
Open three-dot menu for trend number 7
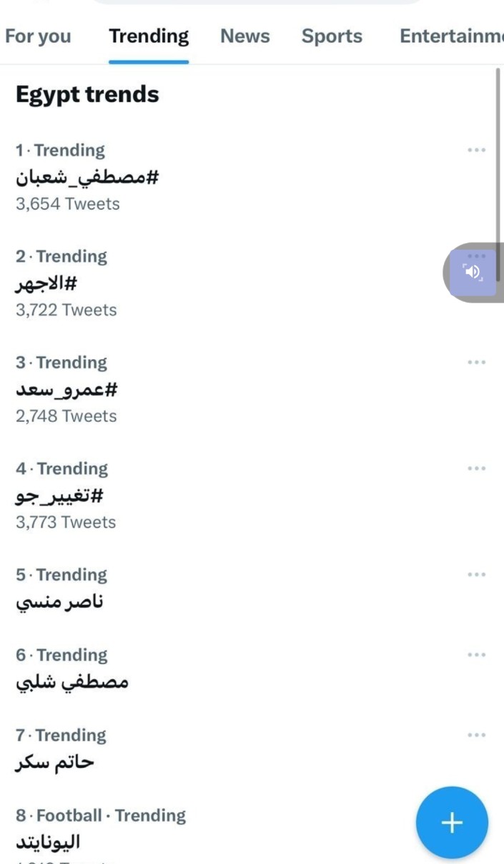pyautogui.click(x=476, y=735)
